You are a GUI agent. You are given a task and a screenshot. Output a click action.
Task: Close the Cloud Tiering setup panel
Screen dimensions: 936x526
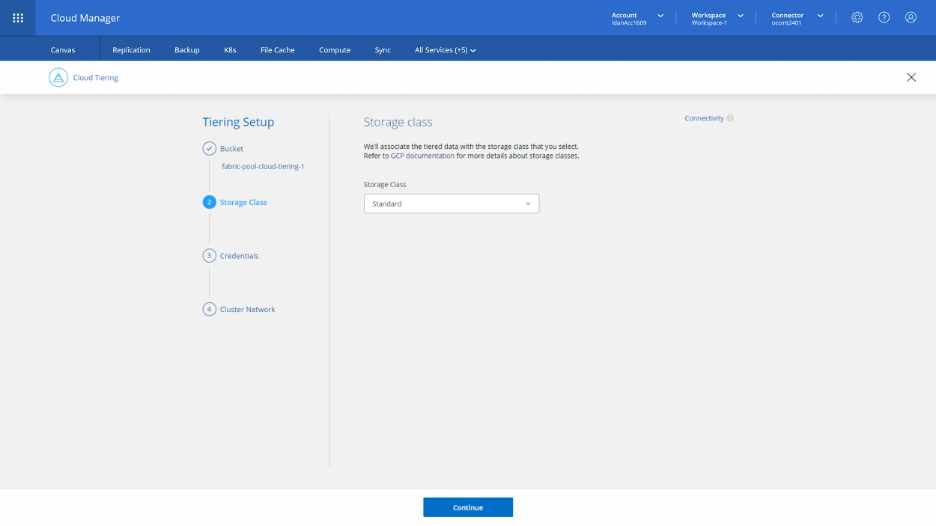coord(911,77)
